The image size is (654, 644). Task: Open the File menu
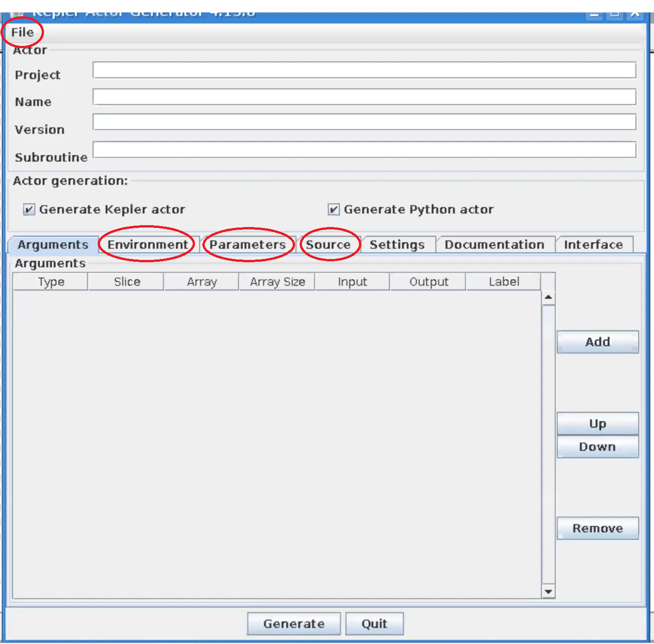pos(22,32)
